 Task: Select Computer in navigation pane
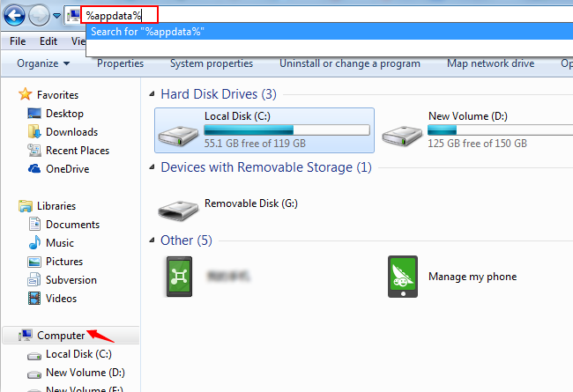[61, 336]
